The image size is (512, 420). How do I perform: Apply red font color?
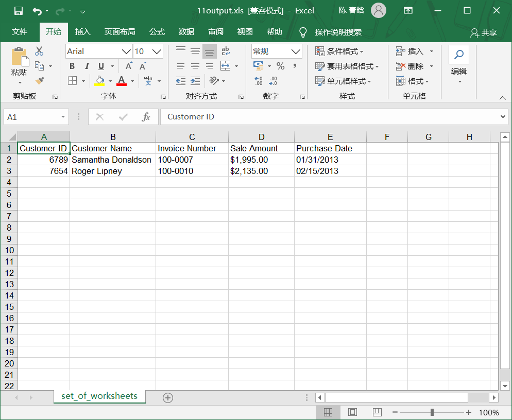122,81
